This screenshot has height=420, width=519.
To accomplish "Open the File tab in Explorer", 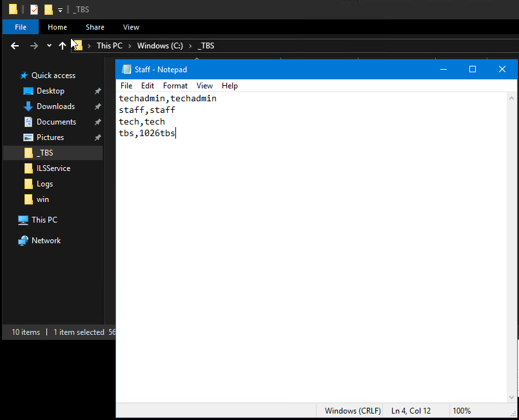I will pos(21,27).
